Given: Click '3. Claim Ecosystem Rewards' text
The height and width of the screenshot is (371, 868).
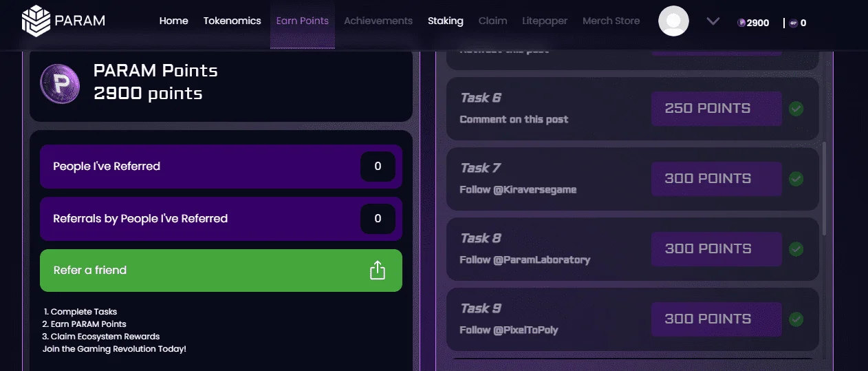Looking at the screenshot, I should pos(100,337).
